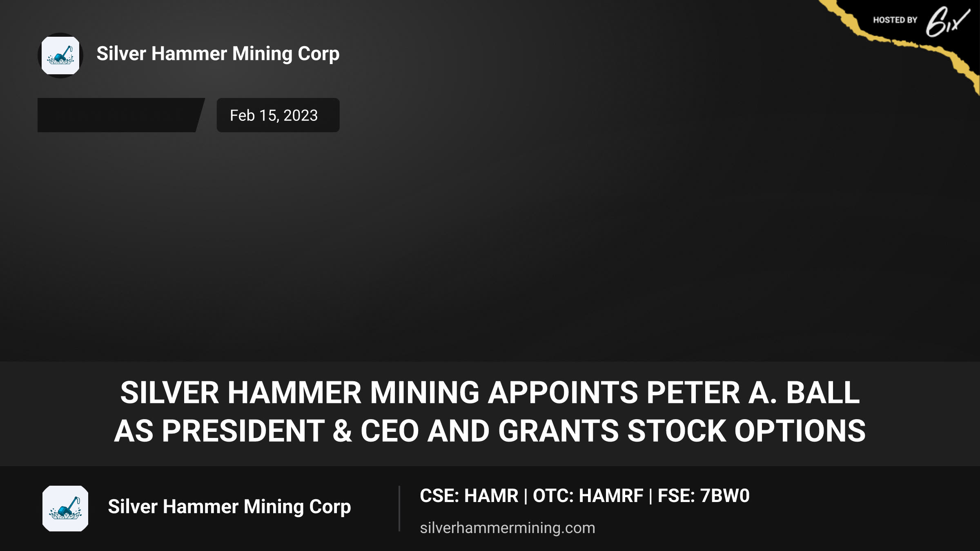
Task: Click the headline mentioning Peter A. Ball
Action: point(490,393)
